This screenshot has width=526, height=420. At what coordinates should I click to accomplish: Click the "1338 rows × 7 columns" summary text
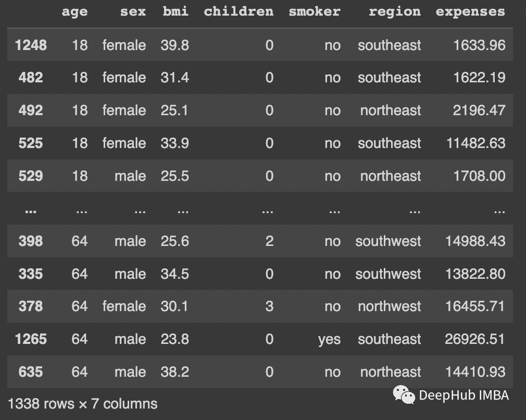pyautogui.click(x=83, y=403)
